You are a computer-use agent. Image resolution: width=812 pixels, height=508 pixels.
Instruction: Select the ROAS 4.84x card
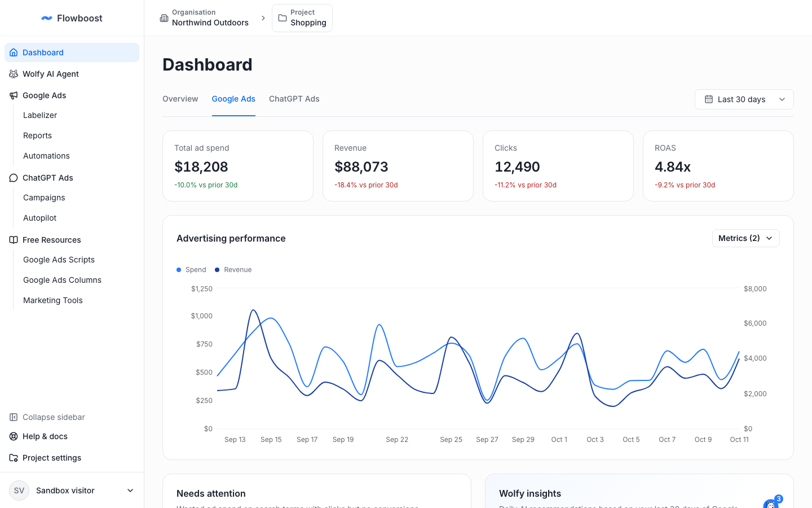[718, 166]
